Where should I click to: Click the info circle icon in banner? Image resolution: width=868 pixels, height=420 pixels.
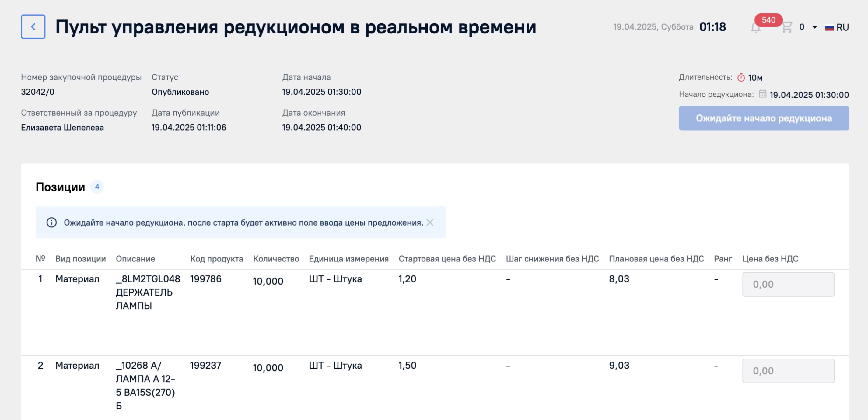[51, 222]
